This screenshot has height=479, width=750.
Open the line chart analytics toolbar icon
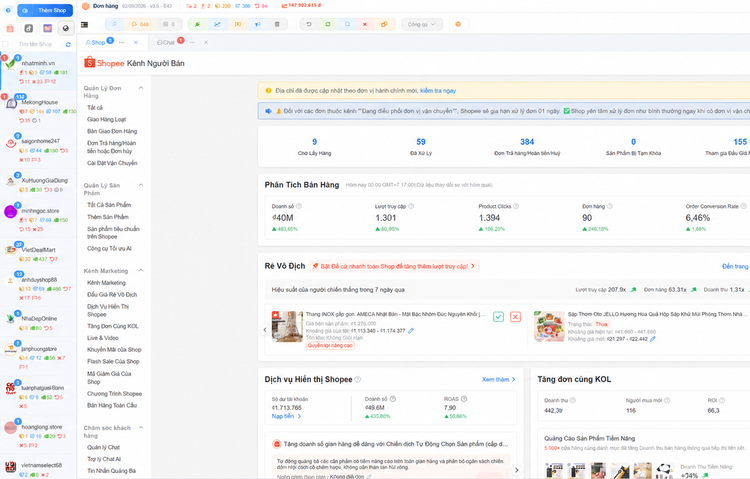point(217,24)
